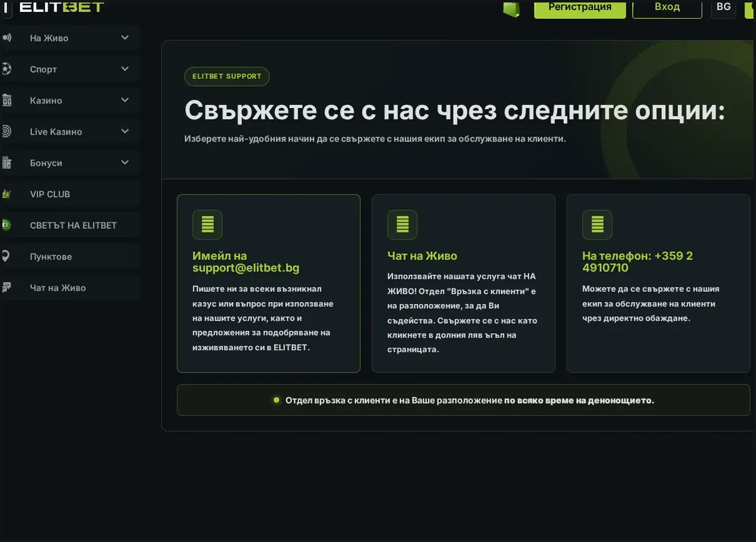Image resolution: width=756 pixels, height=542 pixels.
Task: Click the СВЕТЪТ НА ELITBET icon
Action: click(x=6, y=225)
